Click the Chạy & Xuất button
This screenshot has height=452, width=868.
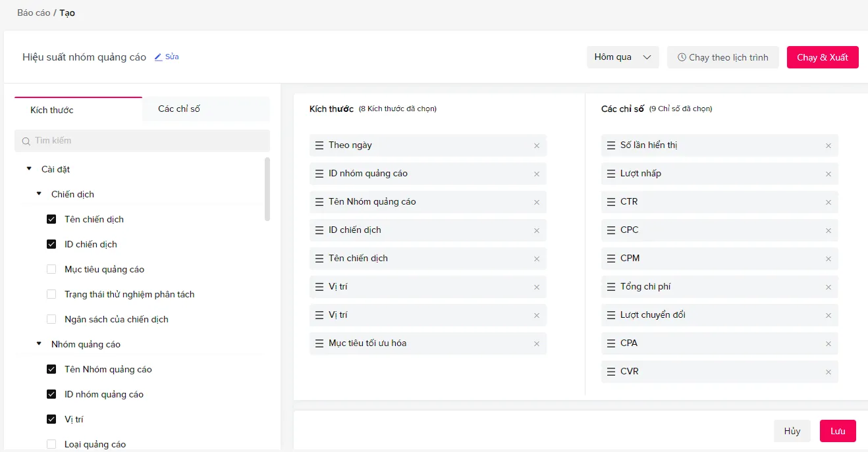pyautogui.click(x=823, y=57)
